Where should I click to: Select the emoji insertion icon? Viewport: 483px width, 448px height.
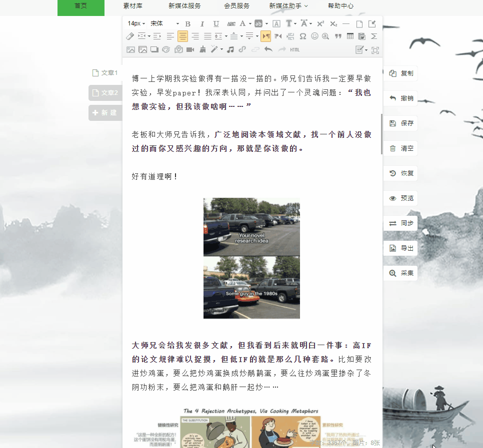(x=315, y=36)
